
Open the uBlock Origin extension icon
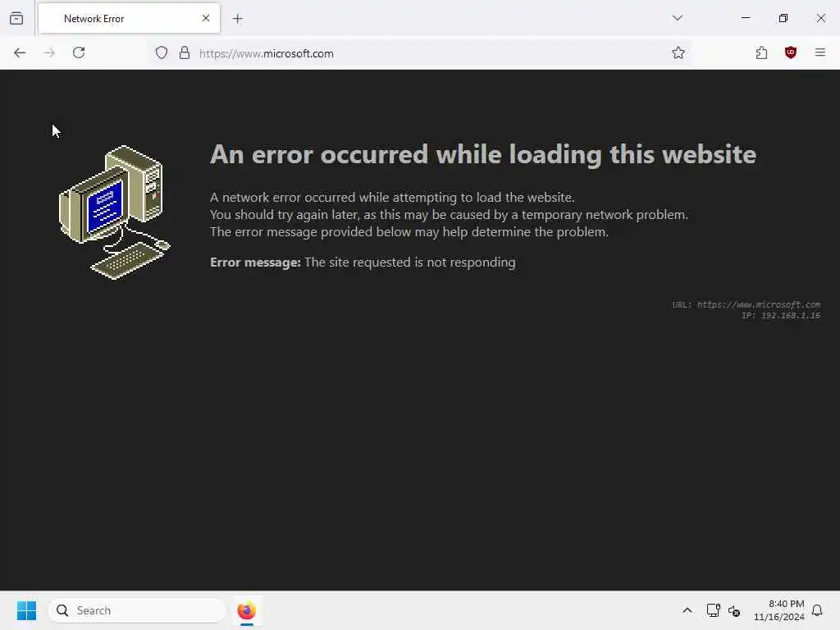(790, 52)
